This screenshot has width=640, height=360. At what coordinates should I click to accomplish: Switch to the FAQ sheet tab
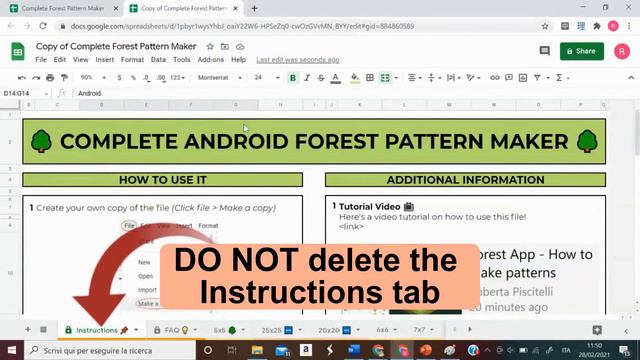(x=176, y=330)
